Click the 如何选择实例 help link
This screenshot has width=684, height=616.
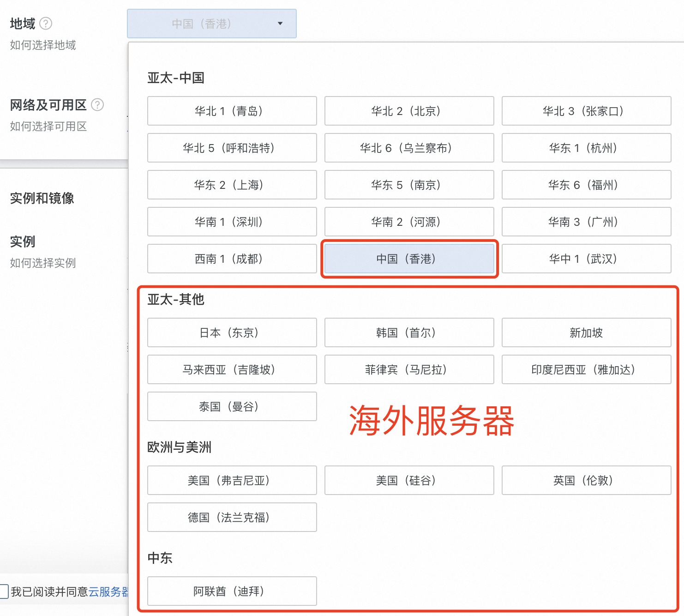[x=43, y=263]
